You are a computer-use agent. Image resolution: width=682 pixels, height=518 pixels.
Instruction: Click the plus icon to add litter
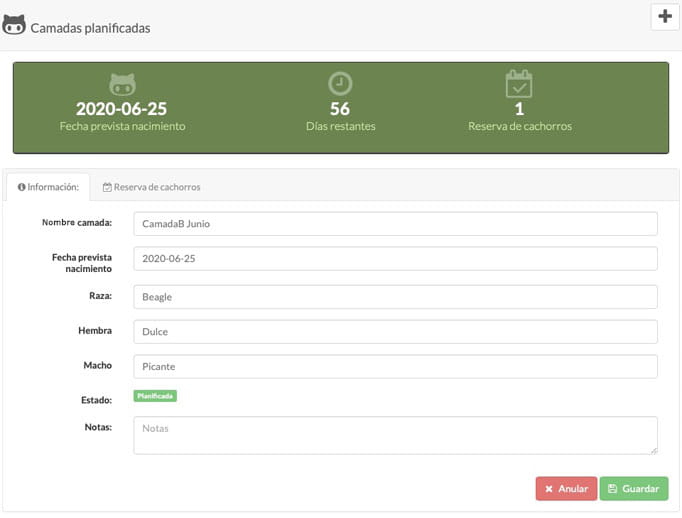point(665,17)
